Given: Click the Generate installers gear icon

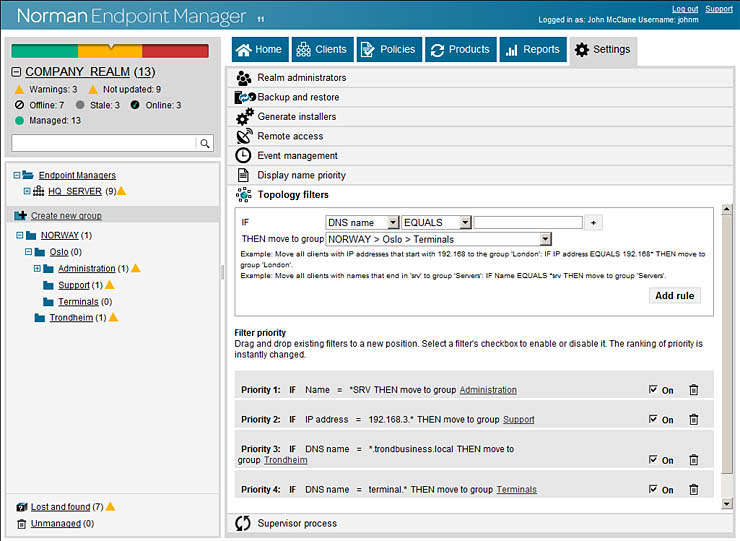Looking at the screenshot, I should (244, 117).
